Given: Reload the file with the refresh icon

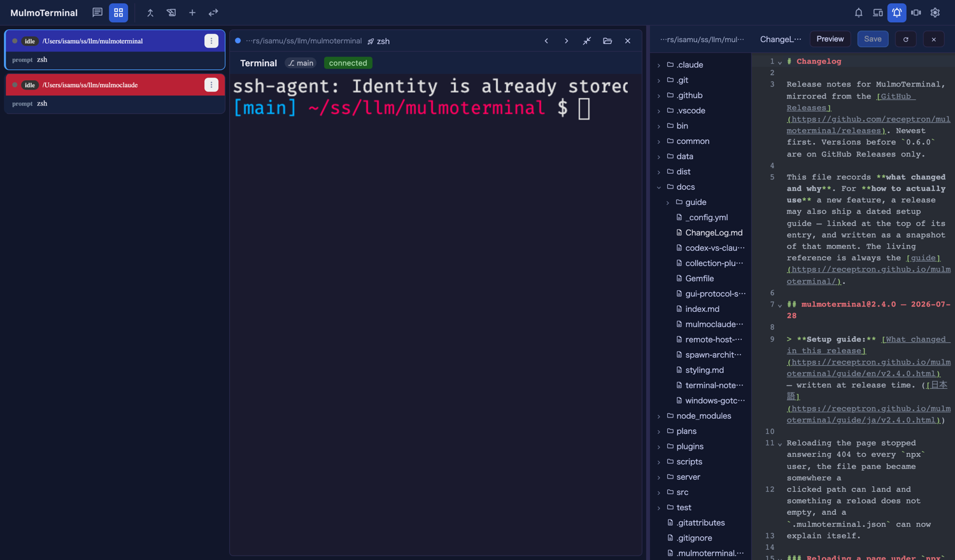Looking at the screenshot, I should click(906, 39).
